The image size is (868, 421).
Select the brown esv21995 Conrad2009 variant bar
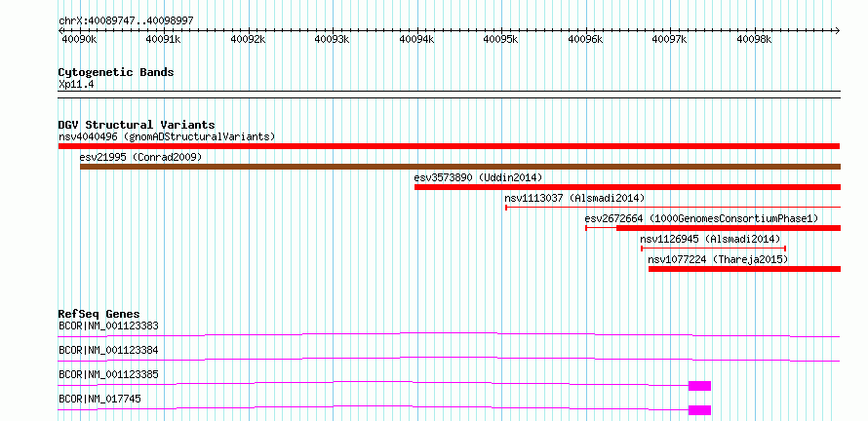pyautogui.click(x=460, y=167)
